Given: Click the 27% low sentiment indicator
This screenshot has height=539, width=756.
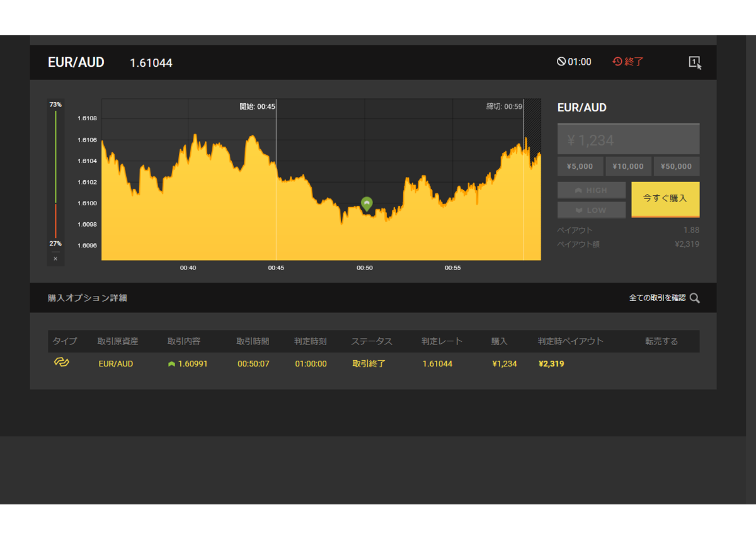Looking at the screenshot, I should click(55, 244).
